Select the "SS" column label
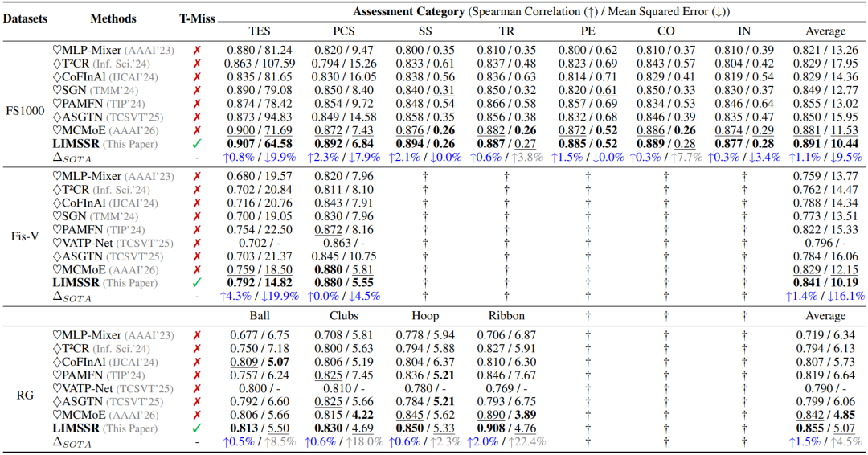The image size is (868, 455). point(425,31)
